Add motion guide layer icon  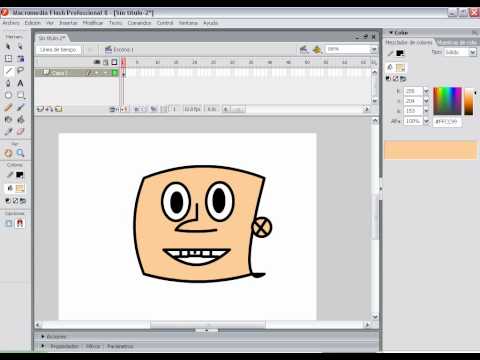click(x=49, y=109)
